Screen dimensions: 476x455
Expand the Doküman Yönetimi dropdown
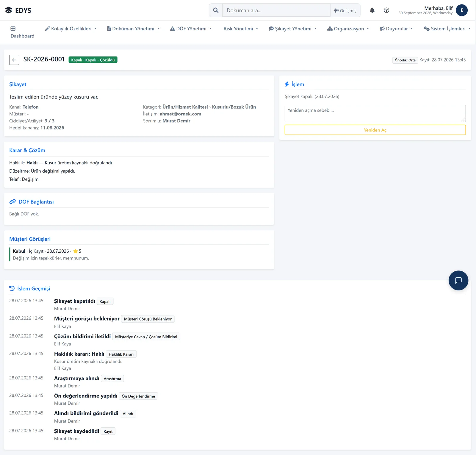(133, 29)
